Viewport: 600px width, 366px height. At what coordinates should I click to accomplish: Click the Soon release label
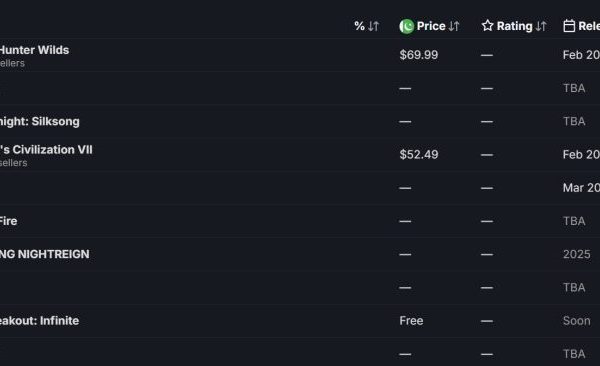(576, 320)
